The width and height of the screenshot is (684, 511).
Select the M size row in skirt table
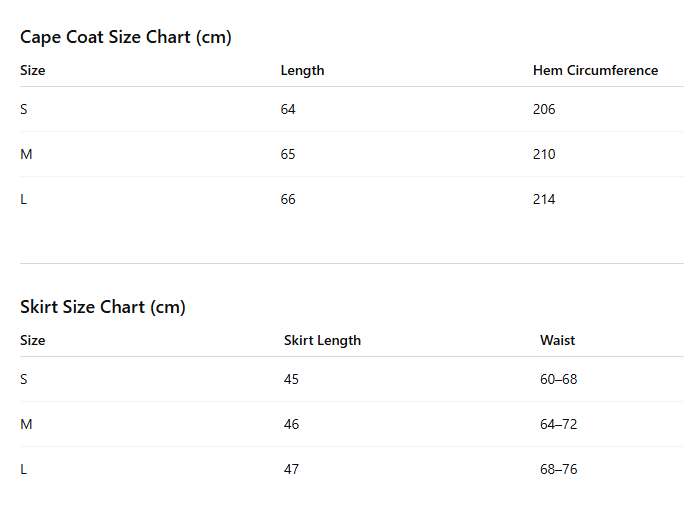coord(26,424)
